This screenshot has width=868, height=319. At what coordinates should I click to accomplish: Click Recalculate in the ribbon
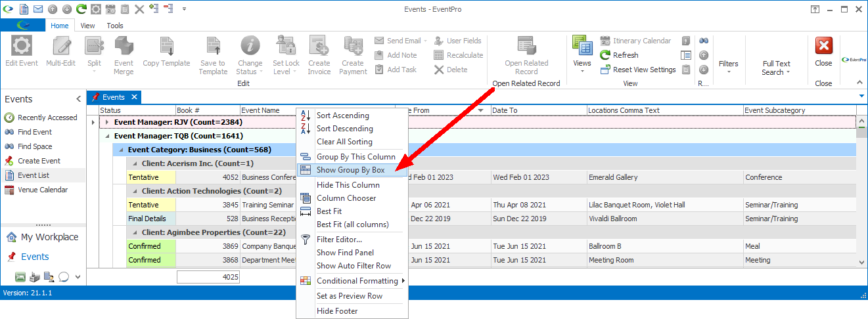pos(459,55)
